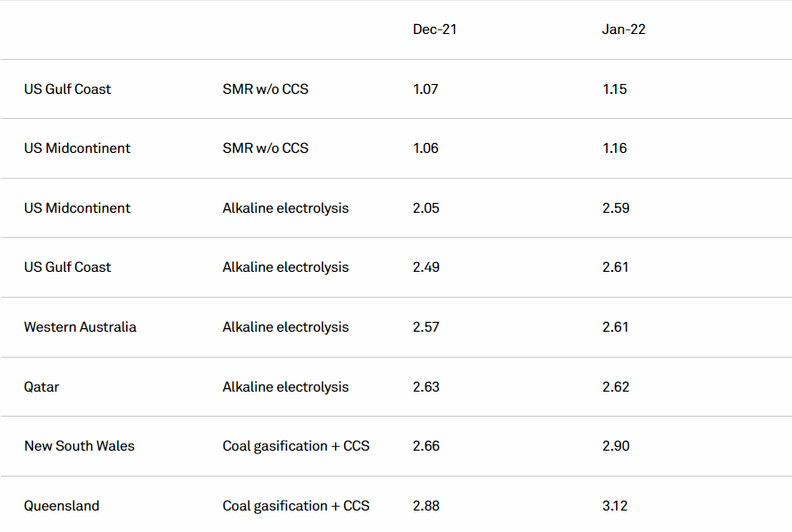792x532 pixels.
Task: Click the 2.63 Qatar Dec-21 value
Action: [x=426, y=387]
